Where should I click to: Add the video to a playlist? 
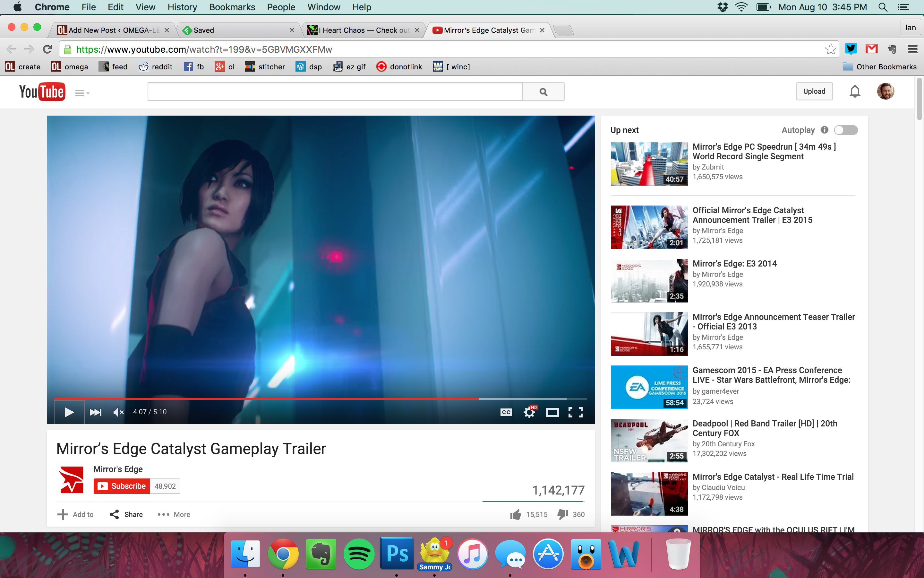pyautogui.click(x=75, y=514)
